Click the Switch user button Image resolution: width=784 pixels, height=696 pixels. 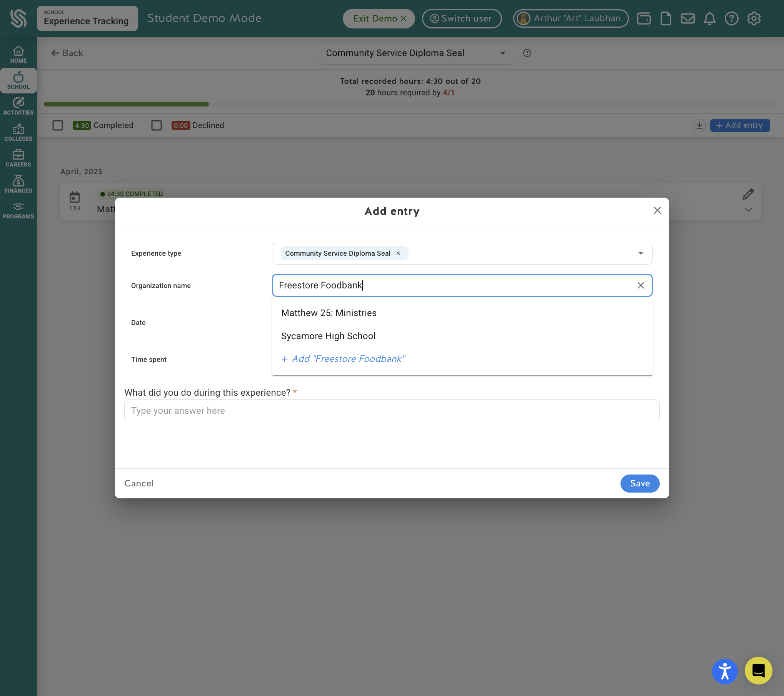462,18
